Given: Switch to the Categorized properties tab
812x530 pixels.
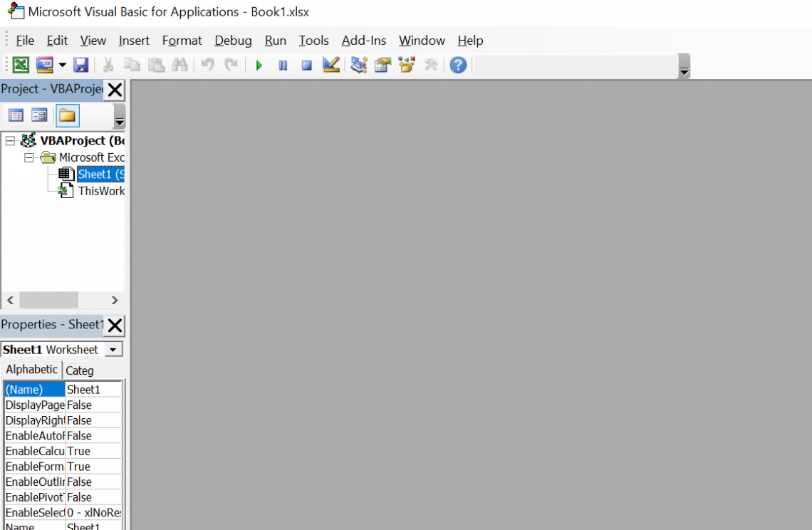Looking at the screenshot, I should 79,370.
